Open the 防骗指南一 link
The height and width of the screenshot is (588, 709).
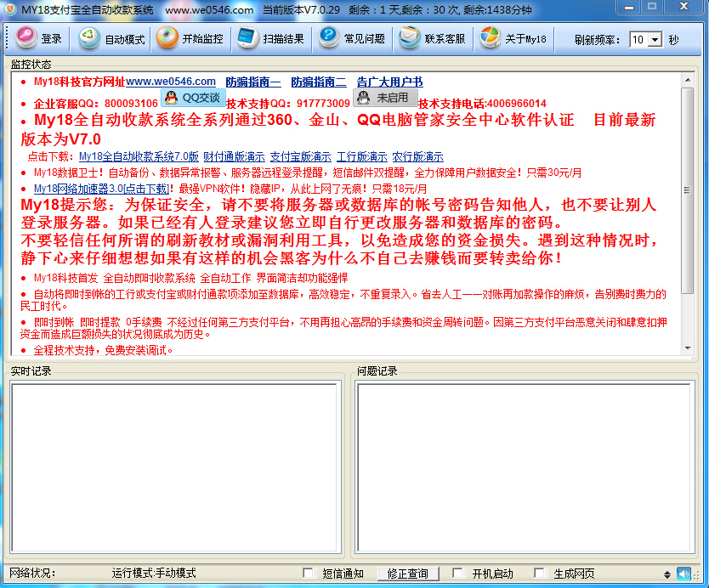click(253, 82)
